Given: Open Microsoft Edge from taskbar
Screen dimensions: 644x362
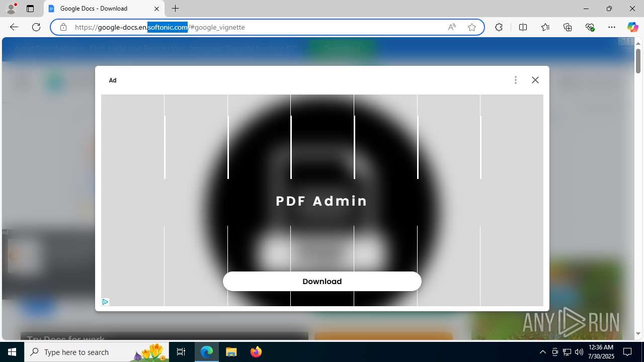Looking at the screenshot, I should pyautogui.click(x=207, y=352).
